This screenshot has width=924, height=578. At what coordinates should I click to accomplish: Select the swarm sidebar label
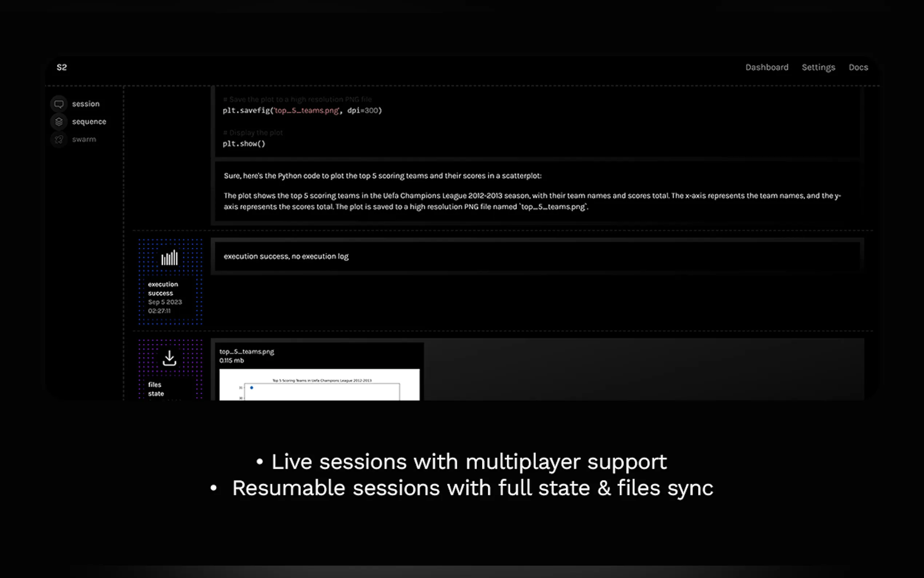pyautogui.click(x=84, y=139)
